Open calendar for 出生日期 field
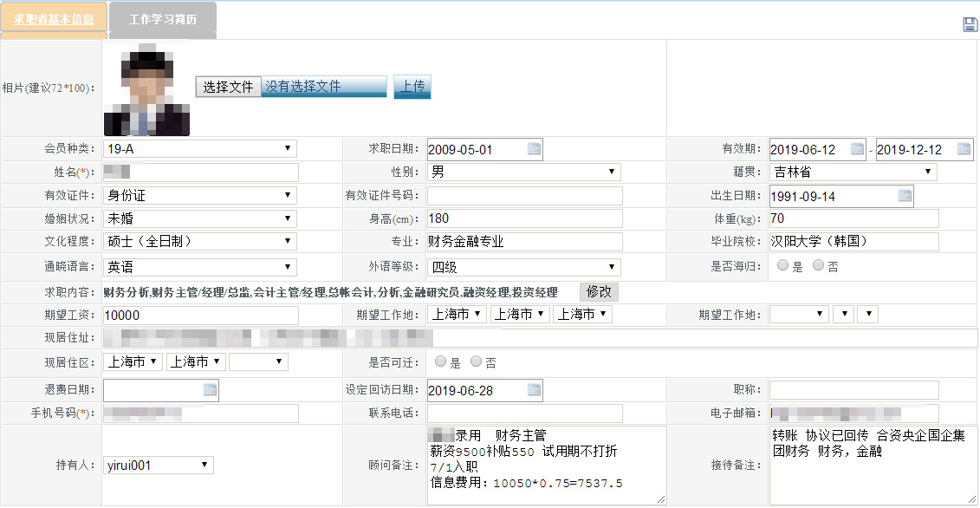The width and height of the screenshot is (980, 508). click(x=905, y=195)
